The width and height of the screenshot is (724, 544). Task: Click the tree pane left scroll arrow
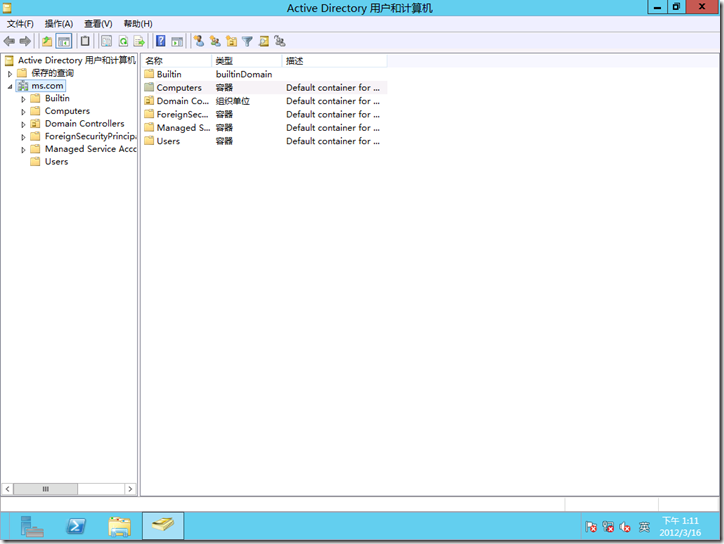[x=7, y=489]
